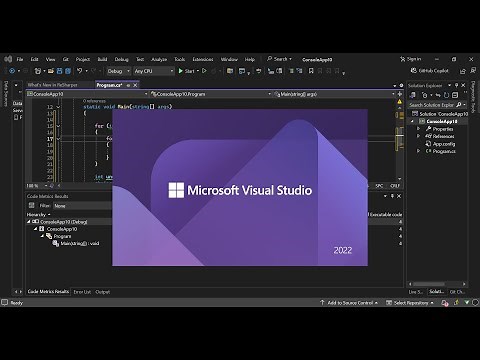Open the Hierarchy dropdown

38,214
